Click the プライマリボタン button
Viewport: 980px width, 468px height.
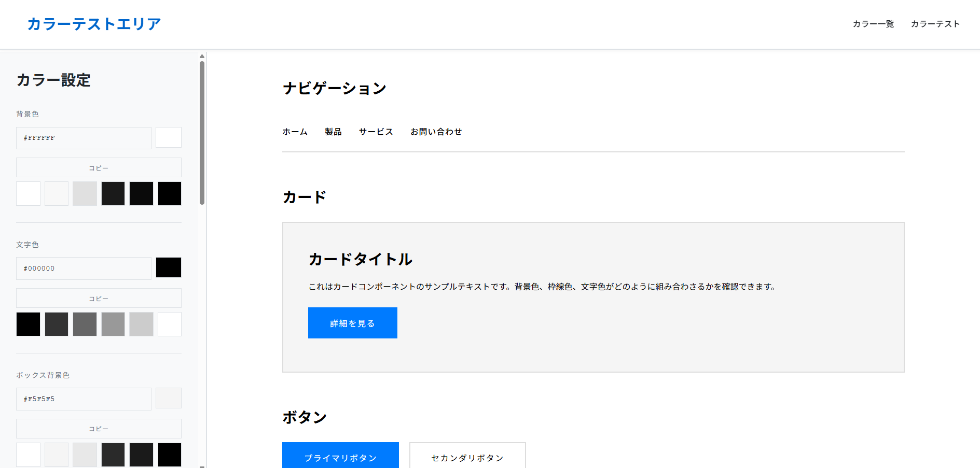click(x=340, y=457)
